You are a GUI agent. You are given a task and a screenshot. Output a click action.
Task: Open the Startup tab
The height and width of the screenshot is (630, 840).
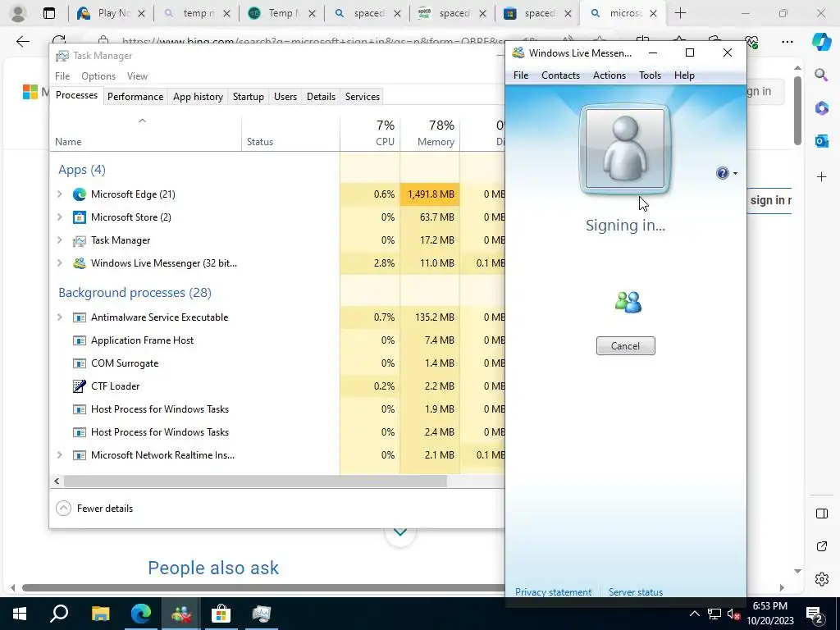(x=248, y=97)
